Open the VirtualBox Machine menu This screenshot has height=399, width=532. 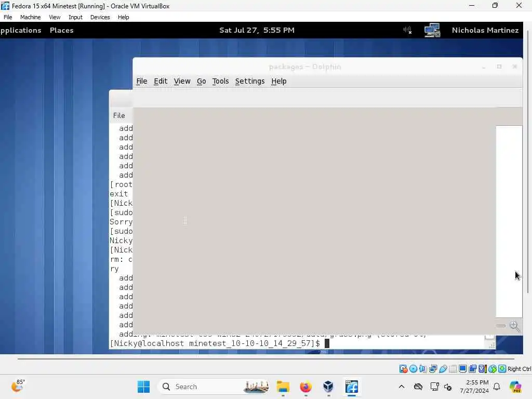coord(30,17)
